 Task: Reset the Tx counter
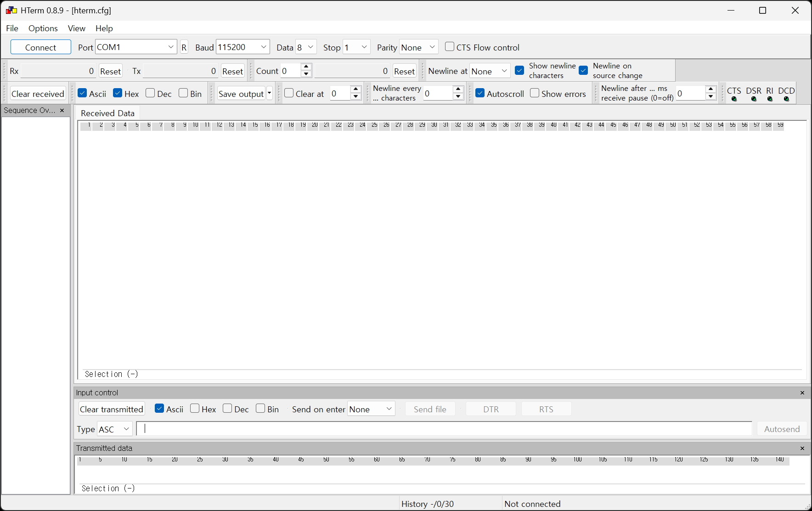[x=233, y=71]
